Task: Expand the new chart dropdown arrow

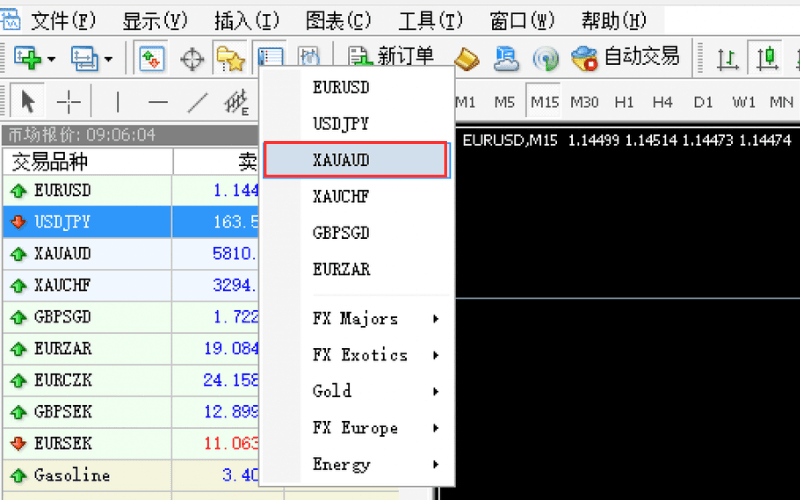Action: pos(52,59)
